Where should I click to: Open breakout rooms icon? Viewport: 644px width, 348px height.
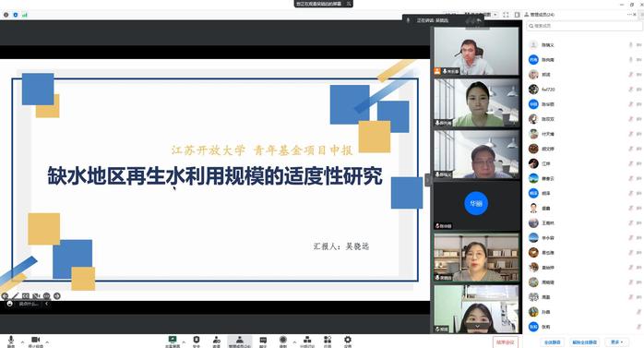[307, 340]
